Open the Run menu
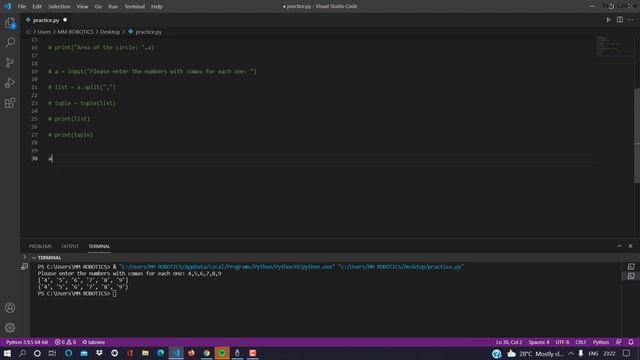The height and width of the screenshot is (360, 640). (113, 7)
